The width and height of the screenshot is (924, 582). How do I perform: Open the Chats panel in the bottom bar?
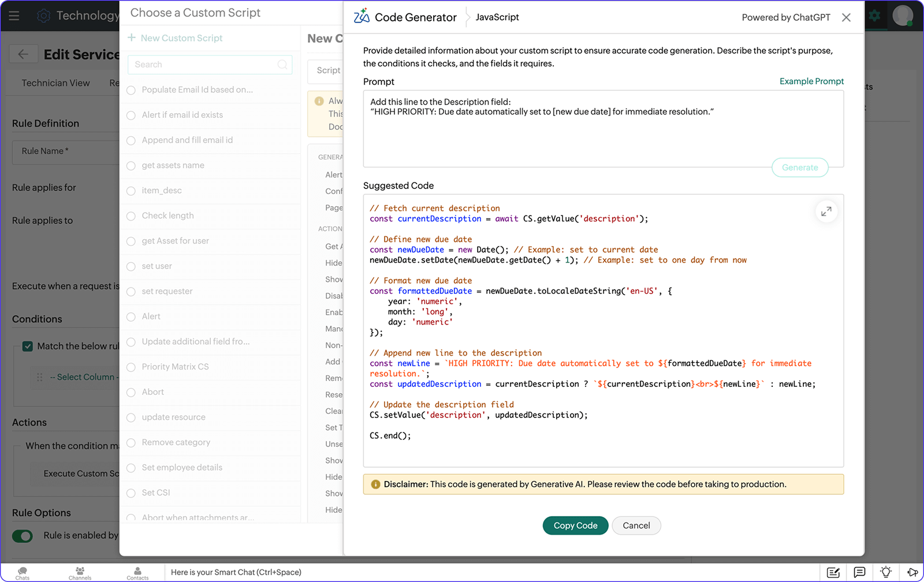pos(22,572)
